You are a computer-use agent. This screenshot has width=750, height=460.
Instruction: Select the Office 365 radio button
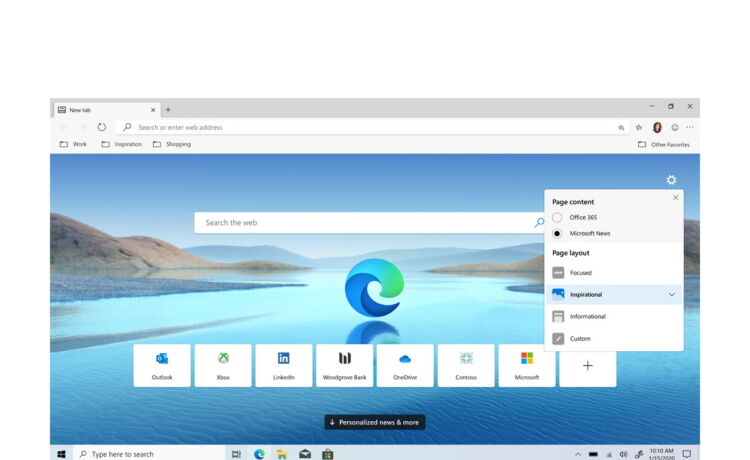tap(557, 217)
